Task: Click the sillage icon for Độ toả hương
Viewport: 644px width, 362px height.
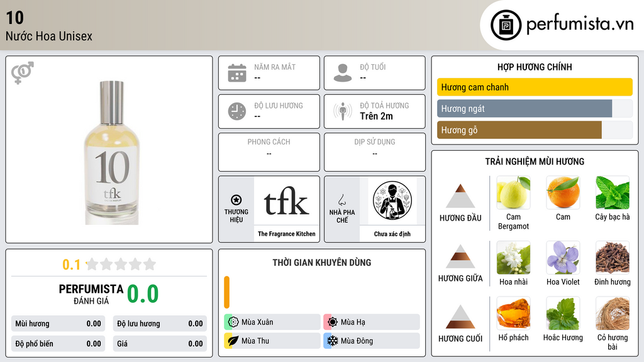Action: point(343,111)
